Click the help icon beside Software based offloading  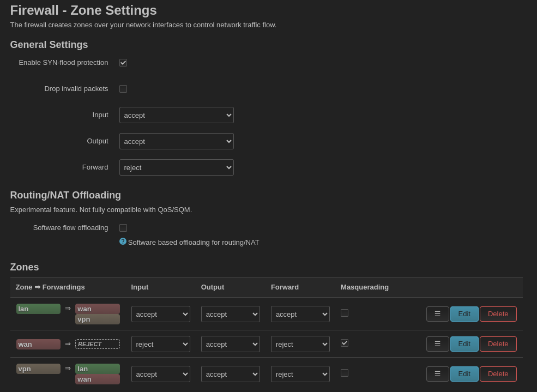click(123, 242)
